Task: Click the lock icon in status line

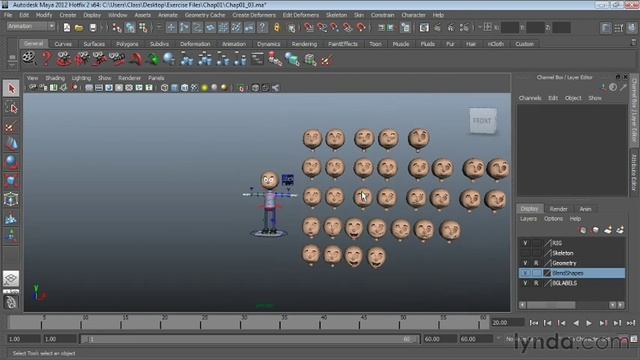Action: [x=277, y=28]
